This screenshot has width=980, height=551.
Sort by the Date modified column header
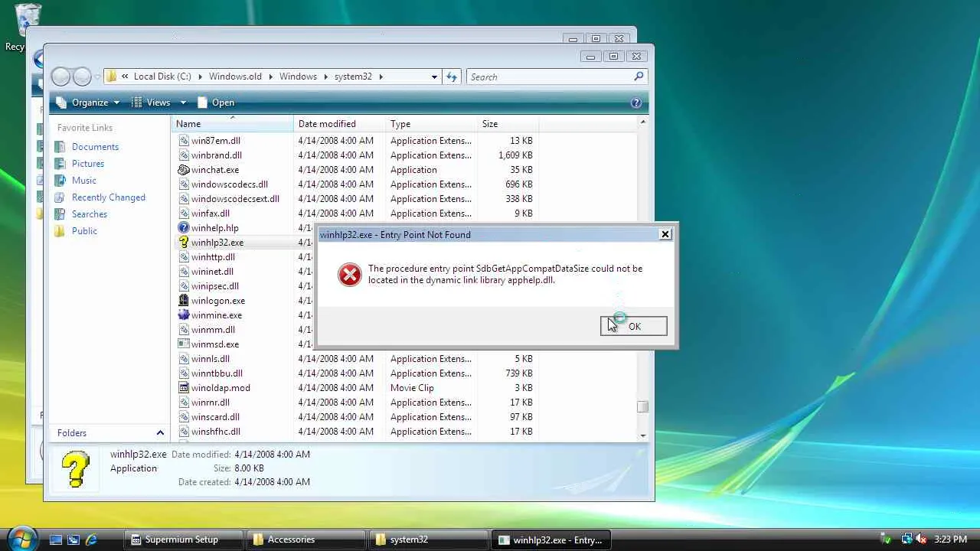(340, 124)
